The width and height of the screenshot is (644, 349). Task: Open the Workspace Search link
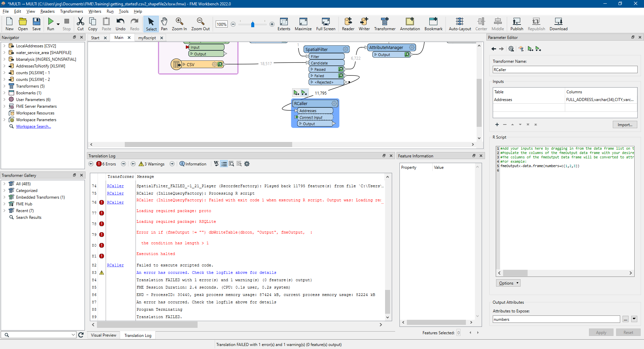click(34, 126)
